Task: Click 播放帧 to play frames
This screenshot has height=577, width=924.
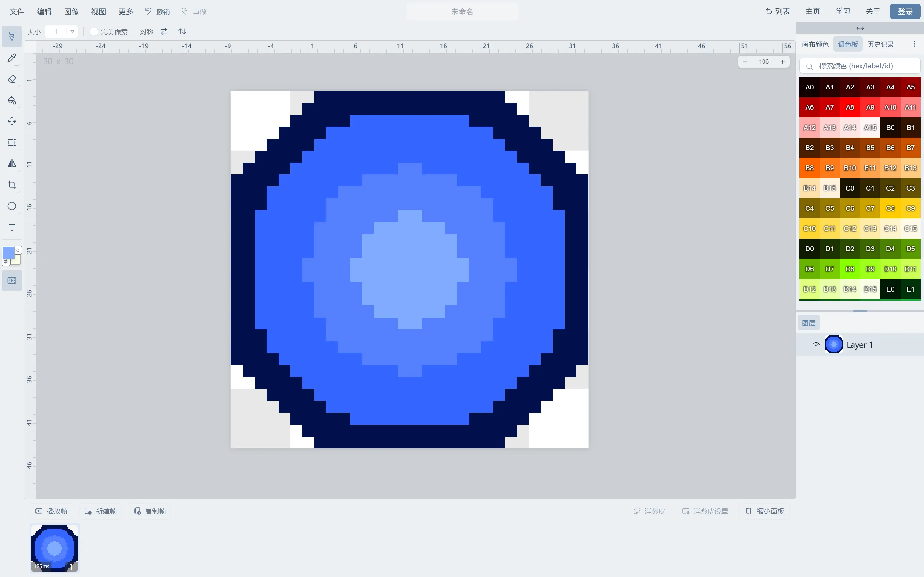Action: click(52, 511)
